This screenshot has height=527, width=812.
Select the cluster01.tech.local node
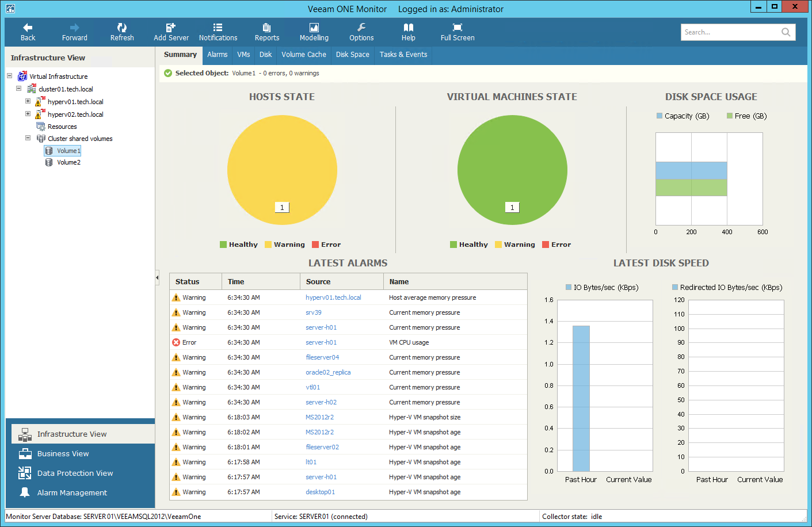tap(66, 89)
